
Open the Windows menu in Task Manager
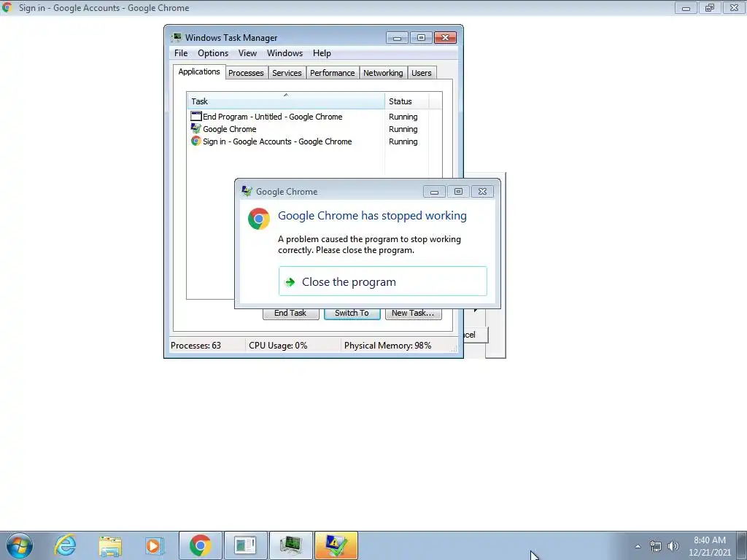pyautogui.click(x=285, y=52)
